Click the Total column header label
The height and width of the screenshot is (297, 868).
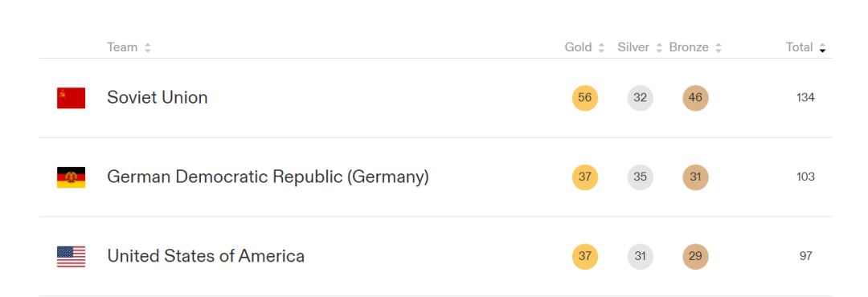800,47
